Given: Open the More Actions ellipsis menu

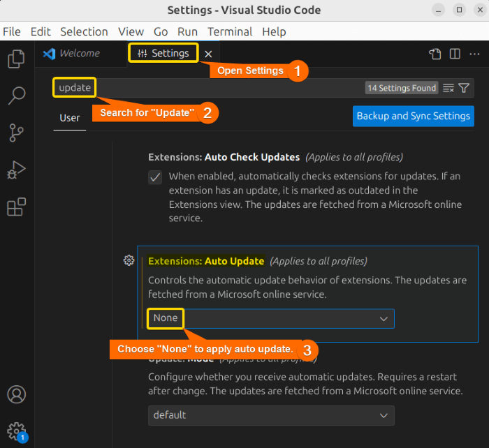Looking at the screenshot, I should pyautogui.click(x=474, y=54).
